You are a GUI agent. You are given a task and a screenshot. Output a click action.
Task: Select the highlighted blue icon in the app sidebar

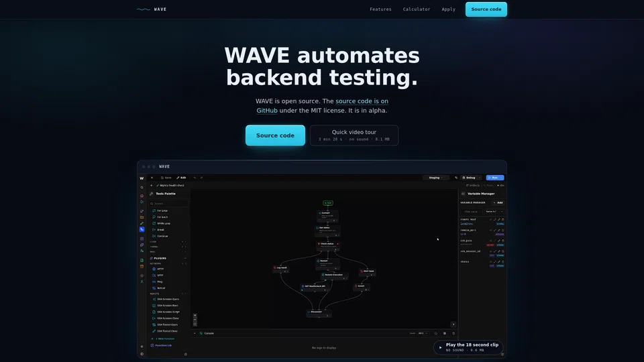pyautogui.click(x=142, y=229)
